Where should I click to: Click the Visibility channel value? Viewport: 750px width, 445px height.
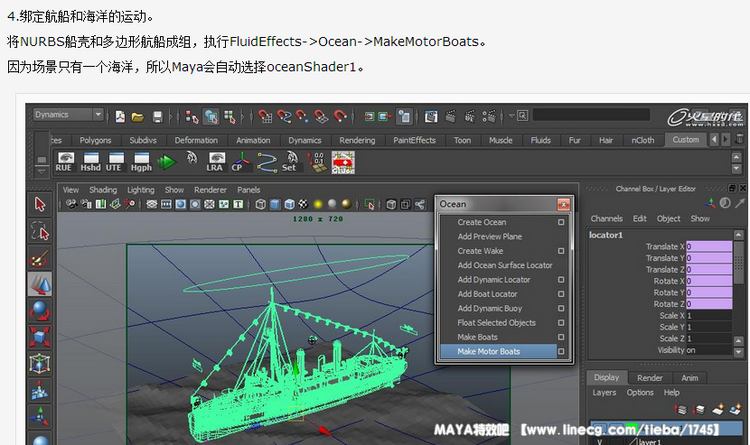point(709,350)
